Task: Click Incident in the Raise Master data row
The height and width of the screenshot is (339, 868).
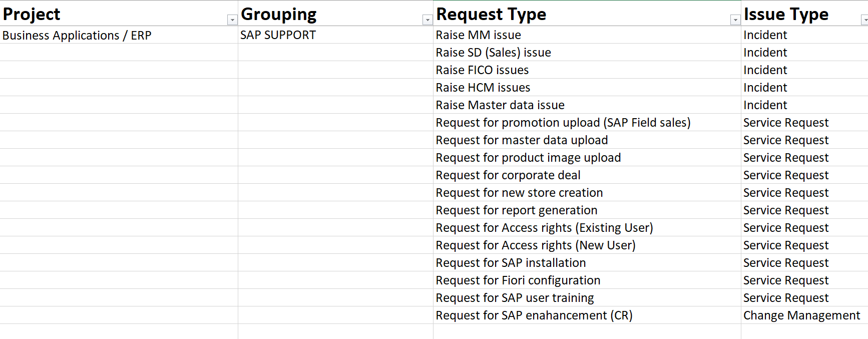Action: tap(804, 105)
